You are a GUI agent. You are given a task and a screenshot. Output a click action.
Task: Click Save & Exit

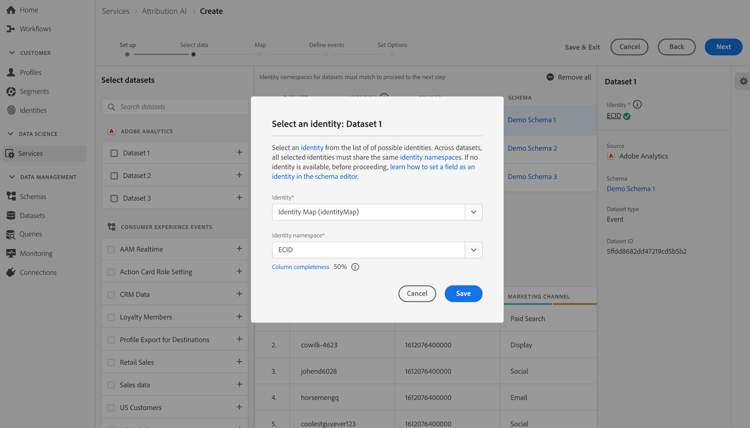tap(582, 47)
